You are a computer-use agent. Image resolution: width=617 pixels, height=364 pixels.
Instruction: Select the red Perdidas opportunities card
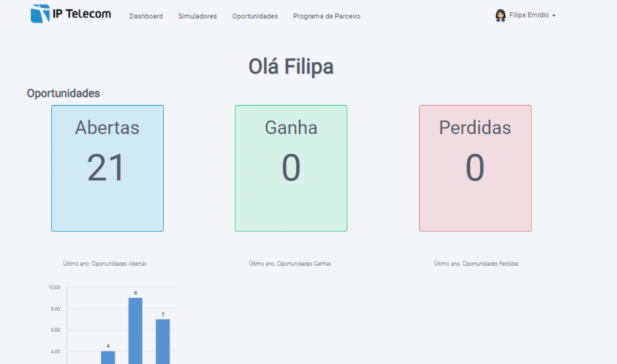click(475, 168)
